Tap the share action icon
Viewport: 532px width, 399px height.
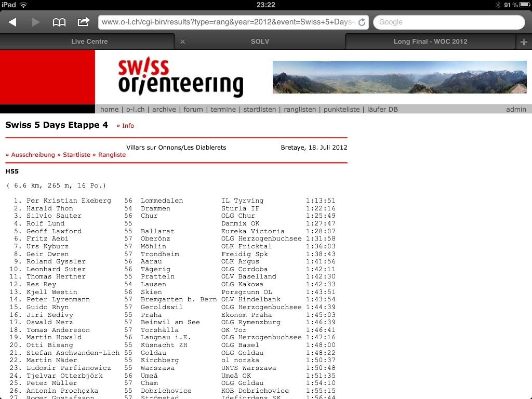click(x=83, y=22)
